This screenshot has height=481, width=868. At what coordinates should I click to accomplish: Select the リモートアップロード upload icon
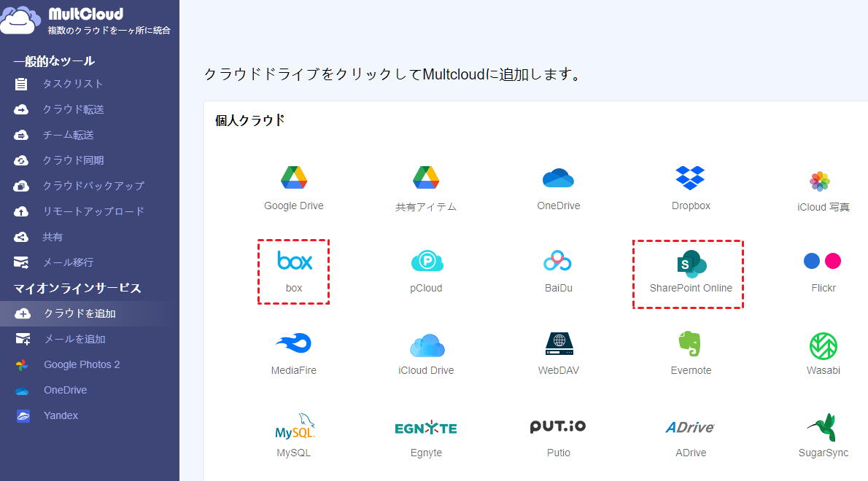pos(21,211)
